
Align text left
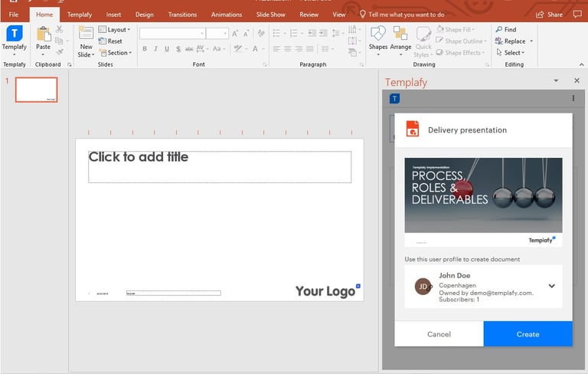coord(276,48)
